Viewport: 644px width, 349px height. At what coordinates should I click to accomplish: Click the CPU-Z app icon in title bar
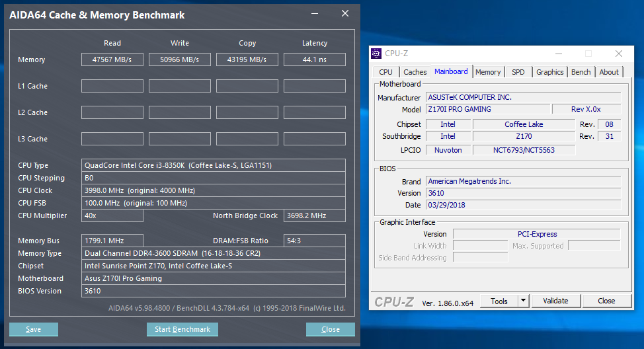pos(376,54)
